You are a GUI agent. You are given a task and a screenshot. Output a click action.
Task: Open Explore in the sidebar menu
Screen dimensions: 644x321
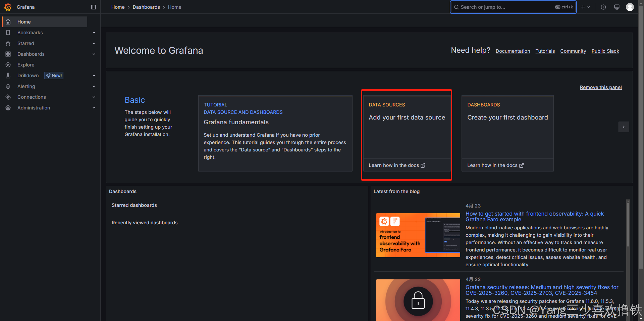pyautogui.click(x=26, y=65)
